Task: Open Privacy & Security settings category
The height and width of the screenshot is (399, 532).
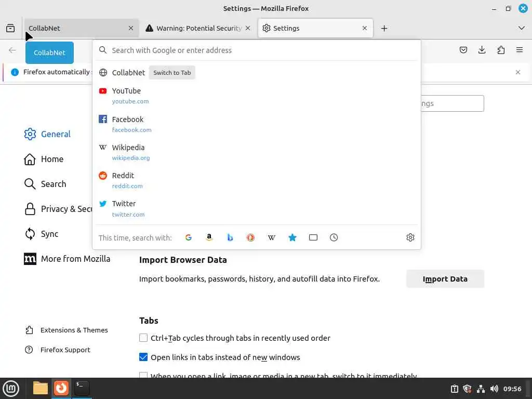Action: [x=58, y=209]
